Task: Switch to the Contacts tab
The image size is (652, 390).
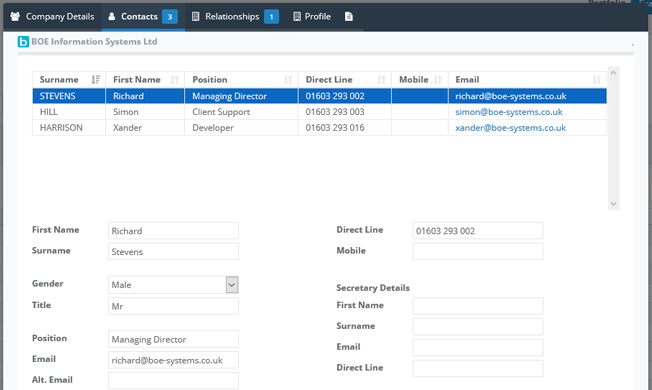Action: click(143, 17)
